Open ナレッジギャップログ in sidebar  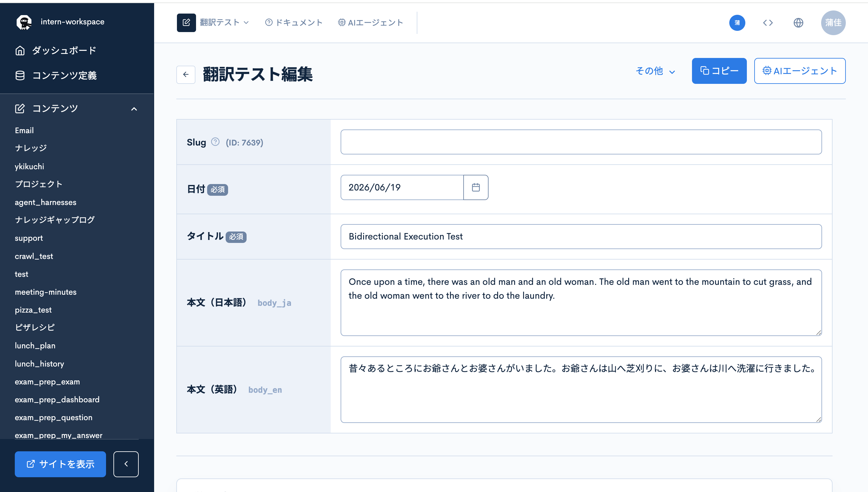55,219
